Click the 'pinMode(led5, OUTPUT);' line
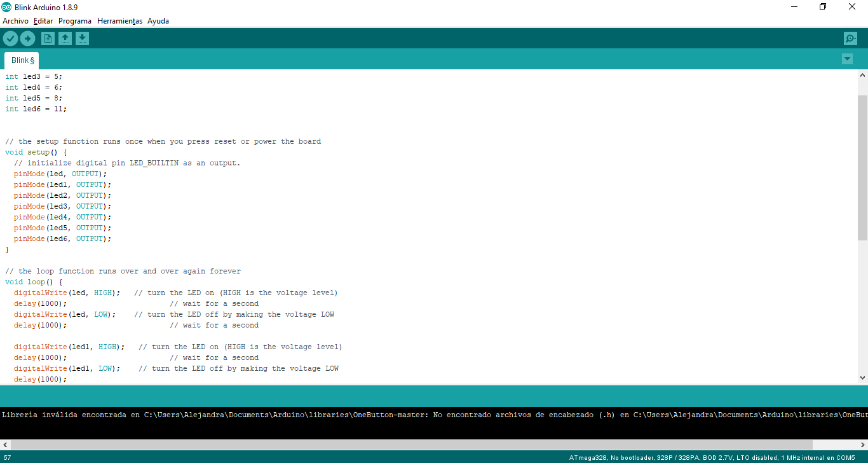This screenshot has height=463, width=868. click(62, 228)
